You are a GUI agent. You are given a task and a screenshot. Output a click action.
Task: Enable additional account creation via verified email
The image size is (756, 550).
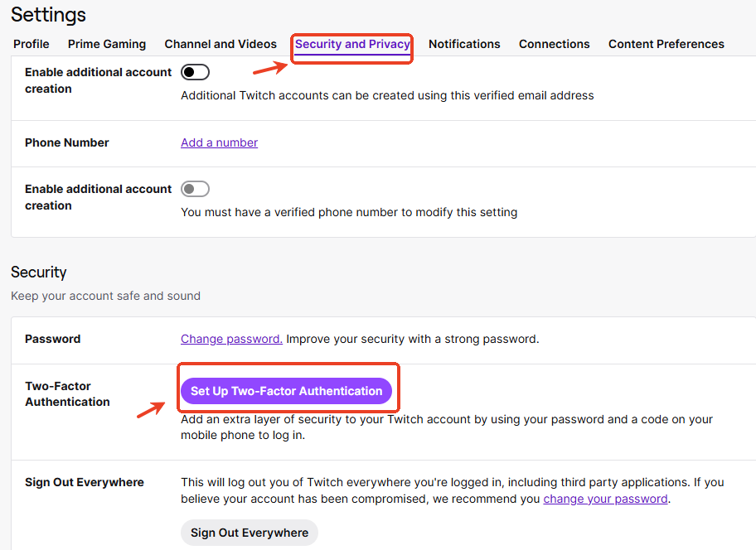pos(195,71)
